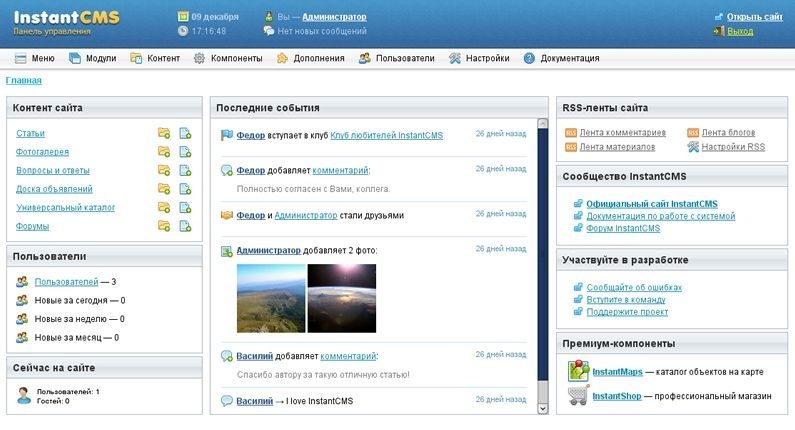The height and width of the screenshot is (430, 795).
Task: Click the Сообщайте об ошибках link
Action: [634, 288]
